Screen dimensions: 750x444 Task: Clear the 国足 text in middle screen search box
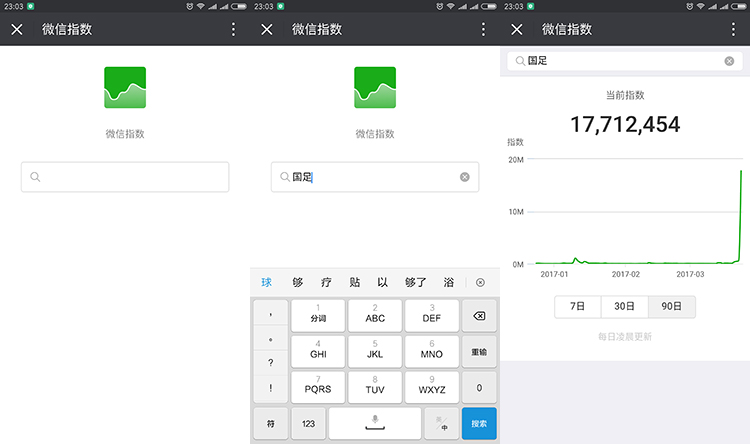(464, 177)
